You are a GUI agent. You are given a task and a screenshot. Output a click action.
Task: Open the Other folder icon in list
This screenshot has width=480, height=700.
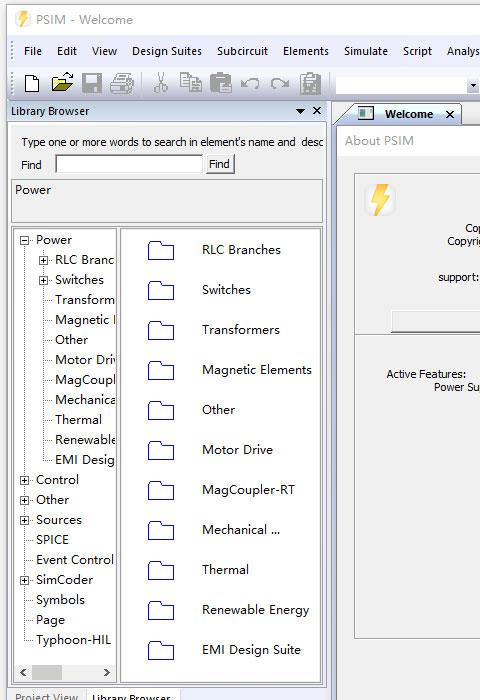tap(161, 411)
